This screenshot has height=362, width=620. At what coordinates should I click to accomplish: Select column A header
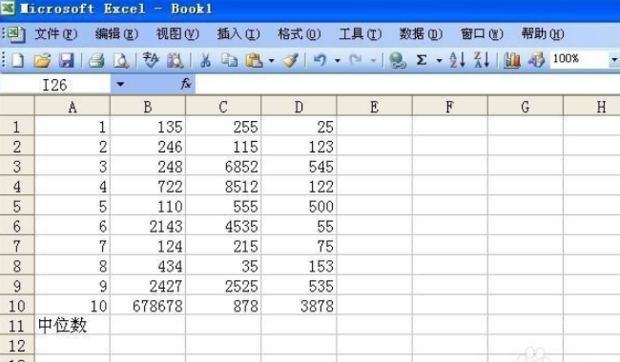[72, 107]
